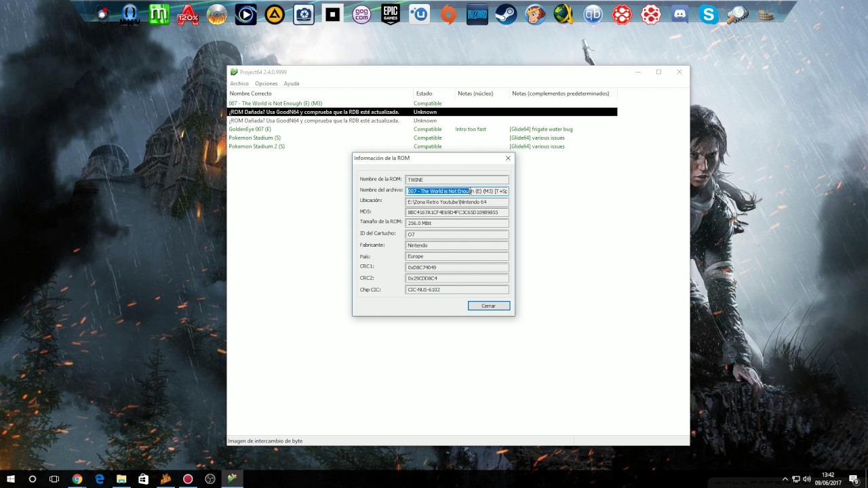Open Microsoft Store on the taskbar
Image resolution: width=868 pixels, height=488 pixels.
[143, 479]
